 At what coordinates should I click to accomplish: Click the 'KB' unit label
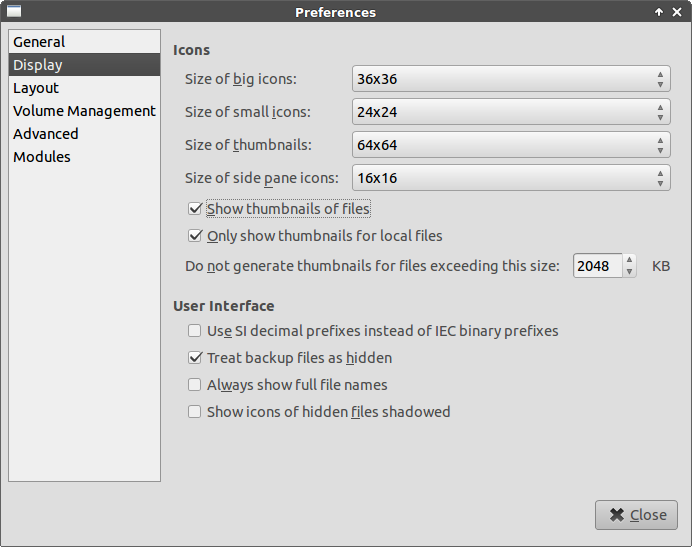661,266
